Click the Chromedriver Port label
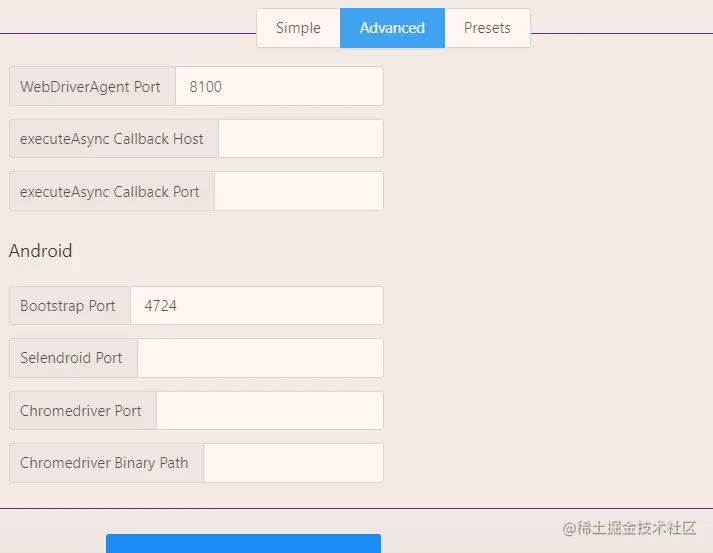The height and width of the screenshot is (553, 713). 83,411
